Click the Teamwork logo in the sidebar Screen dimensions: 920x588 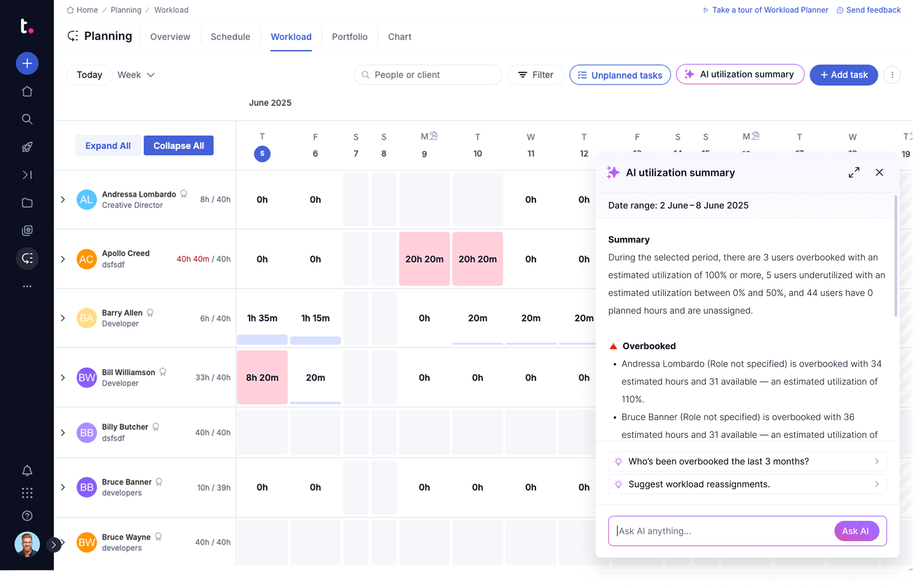27,26
